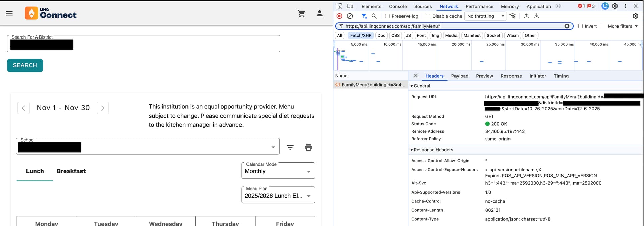Toggle the network filter funnel icon
The width and height of the screenshot is (644, 226).
(364, 16)
